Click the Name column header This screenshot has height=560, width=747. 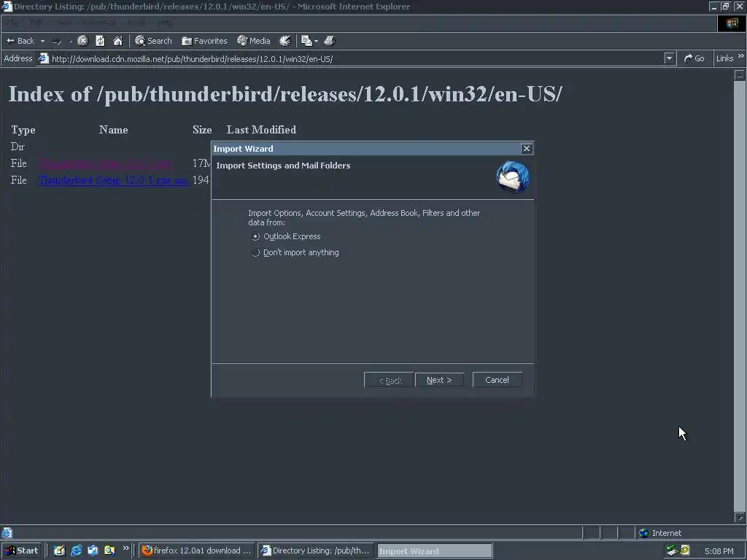coord(113,130)
